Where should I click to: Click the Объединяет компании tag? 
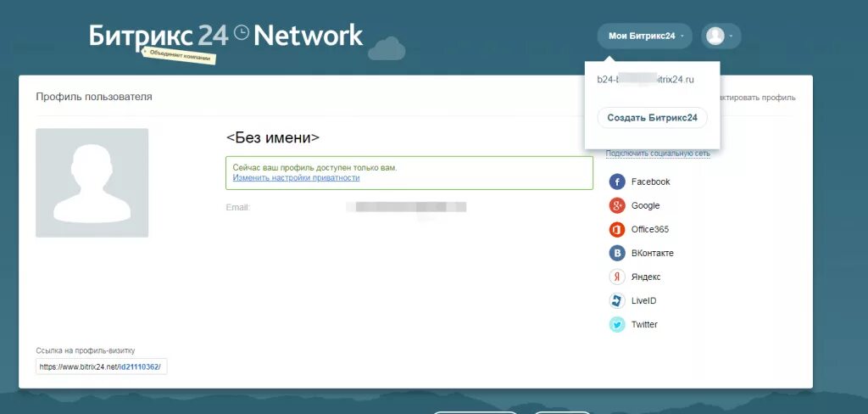click(x=178, y=56)
